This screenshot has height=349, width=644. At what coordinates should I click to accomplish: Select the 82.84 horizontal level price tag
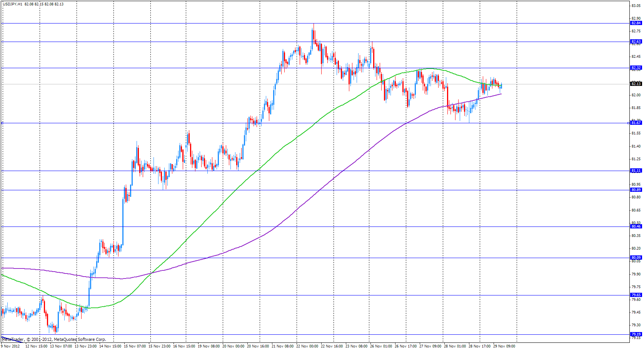(636, 23)
